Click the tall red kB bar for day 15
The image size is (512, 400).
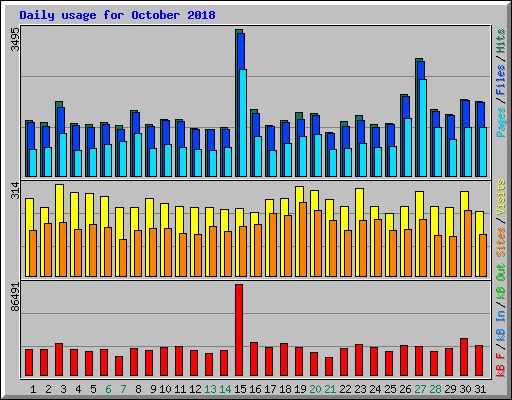pyautogui.click(x=239, y=330)
